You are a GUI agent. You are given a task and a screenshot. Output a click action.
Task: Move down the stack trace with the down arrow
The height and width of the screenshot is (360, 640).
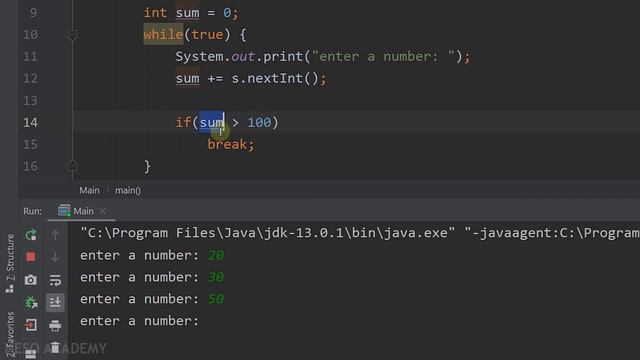pyautogui.click(x=55, y=257)
